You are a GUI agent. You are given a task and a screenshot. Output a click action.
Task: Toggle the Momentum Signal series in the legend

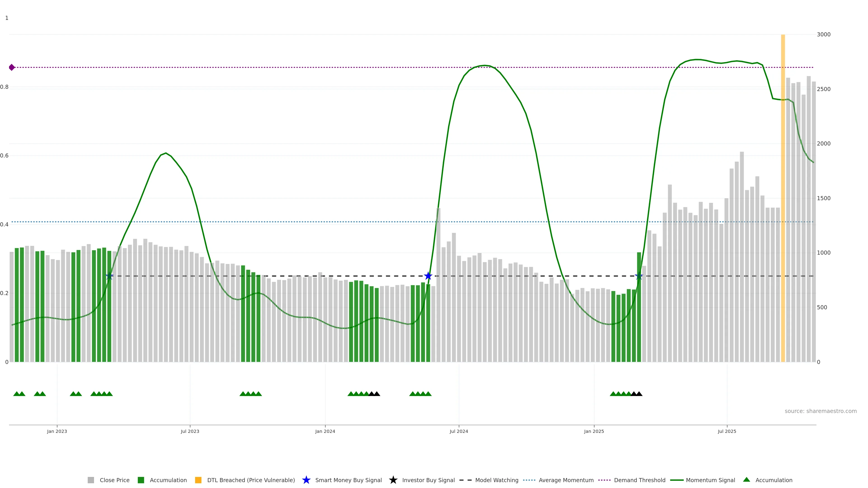(x=710, y=480)
